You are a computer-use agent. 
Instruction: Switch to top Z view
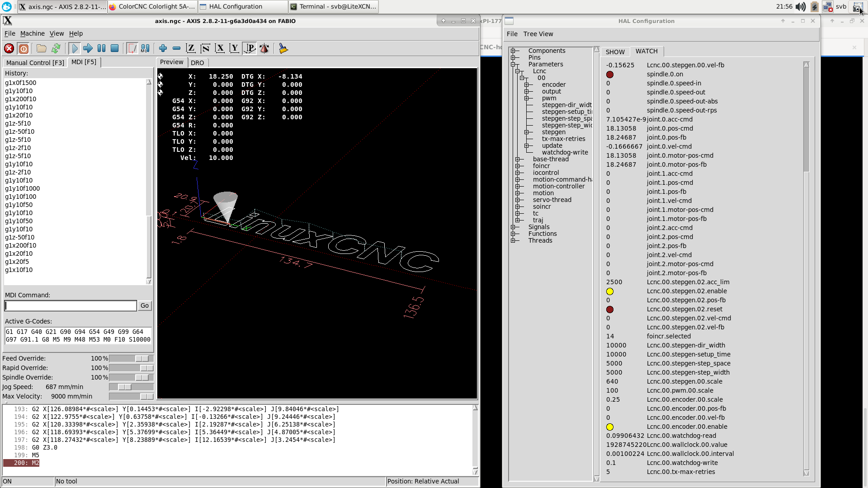[x=191, y=48]
